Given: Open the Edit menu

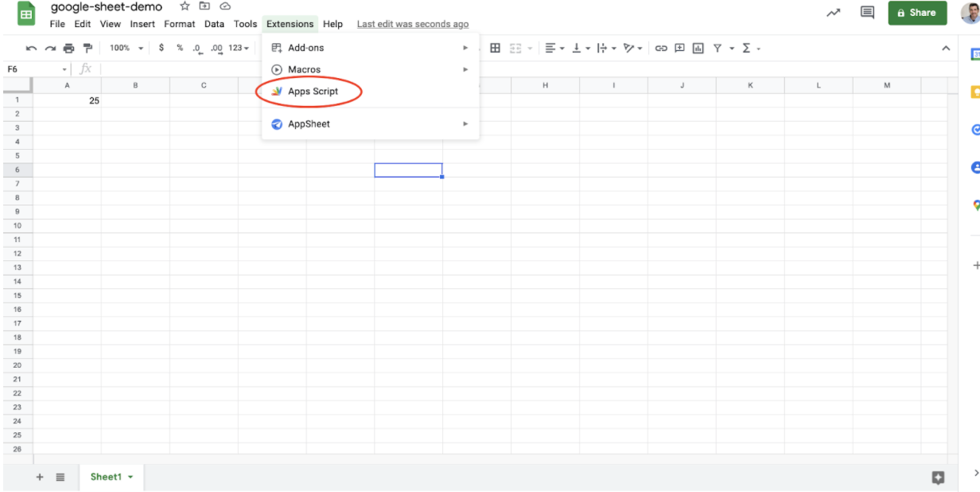Looking at the screenshot, I should (83, 24).
